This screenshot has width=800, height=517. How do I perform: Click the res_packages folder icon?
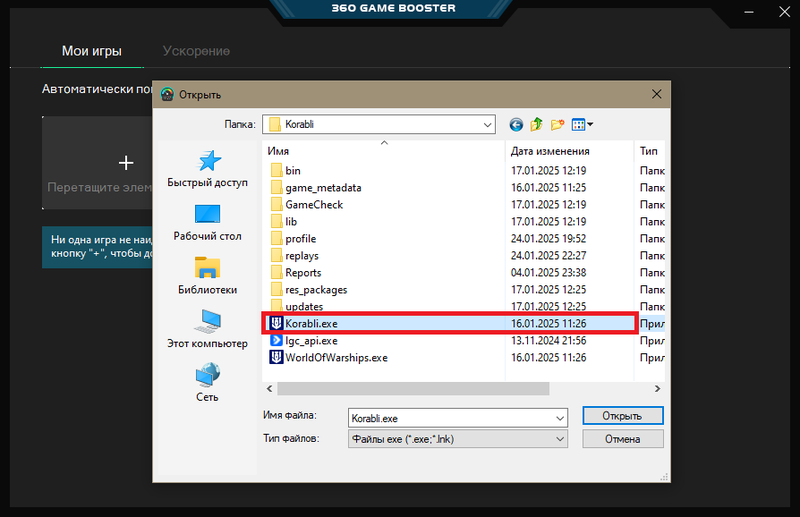(276, 289)
